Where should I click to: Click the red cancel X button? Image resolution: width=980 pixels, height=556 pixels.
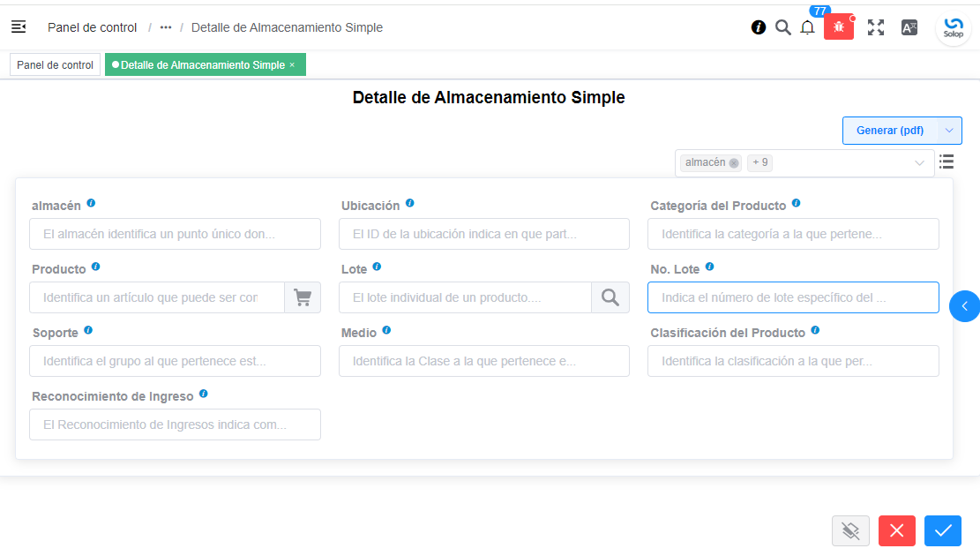tap(897, 530)
